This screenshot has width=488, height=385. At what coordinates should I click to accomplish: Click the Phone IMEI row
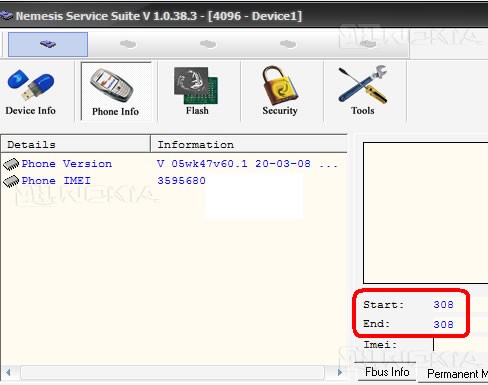173,181
